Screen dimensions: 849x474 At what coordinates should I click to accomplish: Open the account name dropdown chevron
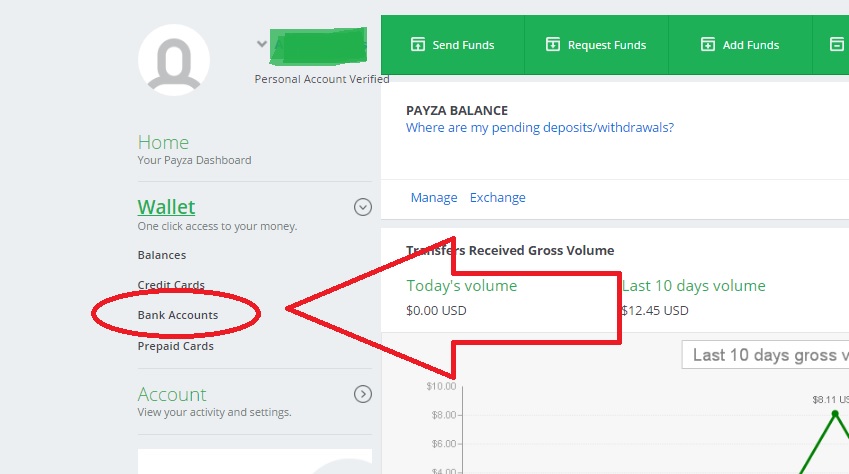(x=262, y=44)
